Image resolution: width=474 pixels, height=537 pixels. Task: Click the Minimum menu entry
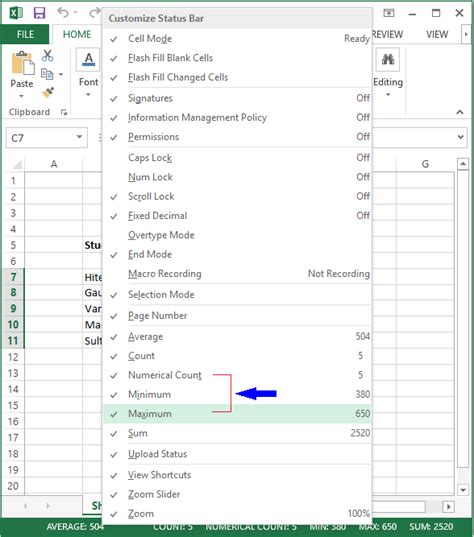coord(237,395)
